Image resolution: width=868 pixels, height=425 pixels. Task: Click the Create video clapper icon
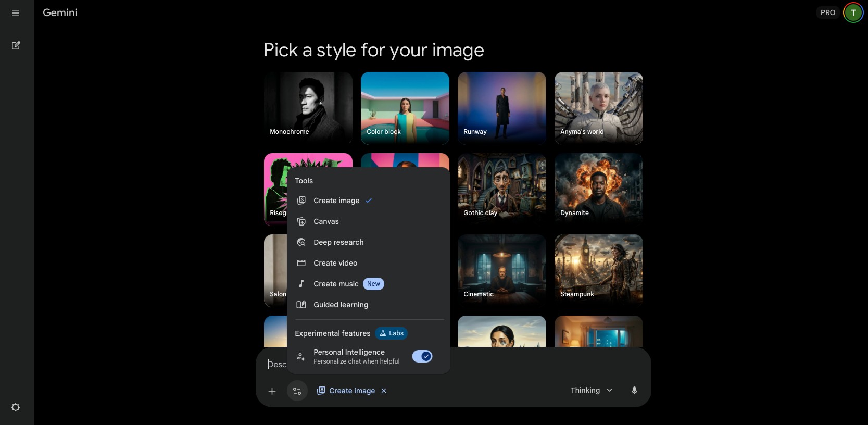[301, 263]
